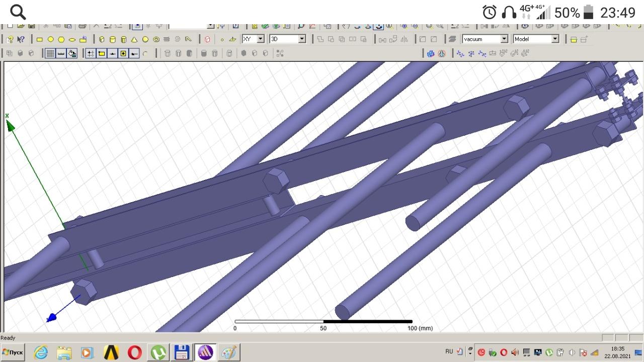Screen dimensions: 644x362
Task: Click the RU language indicator
Action: [x=449, y=351]
